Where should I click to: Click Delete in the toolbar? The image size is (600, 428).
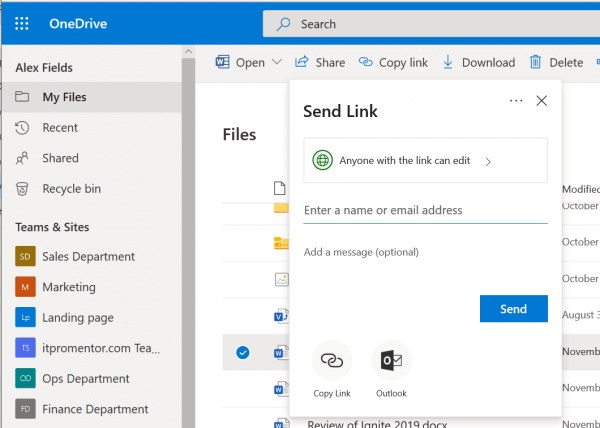click(556, 62)
